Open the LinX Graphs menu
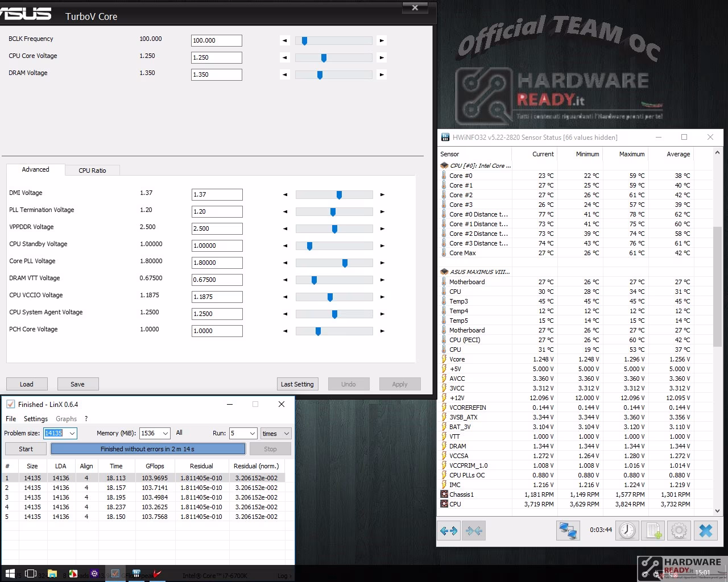 click(x=66, y=418)
